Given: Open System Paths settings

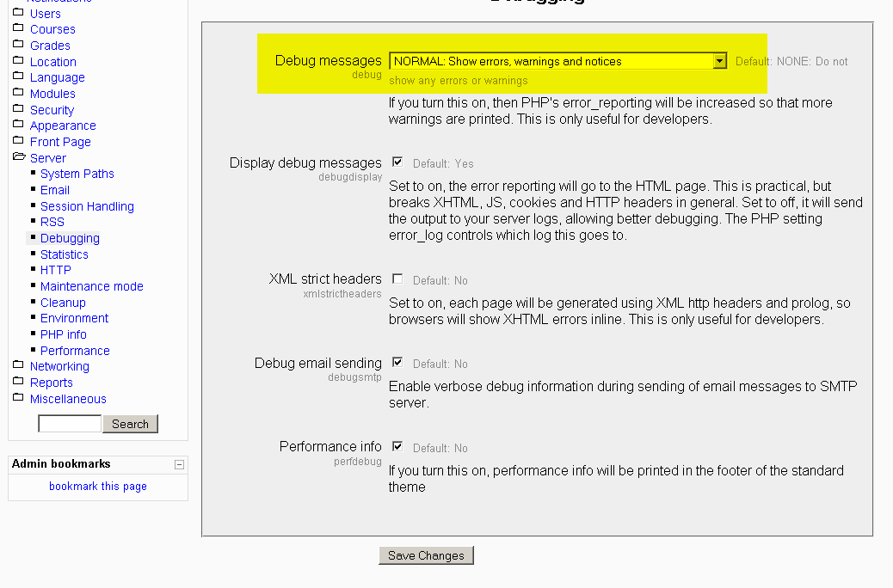Looking at the screenshot, I should pyautogui.click(x=77, y=174).
